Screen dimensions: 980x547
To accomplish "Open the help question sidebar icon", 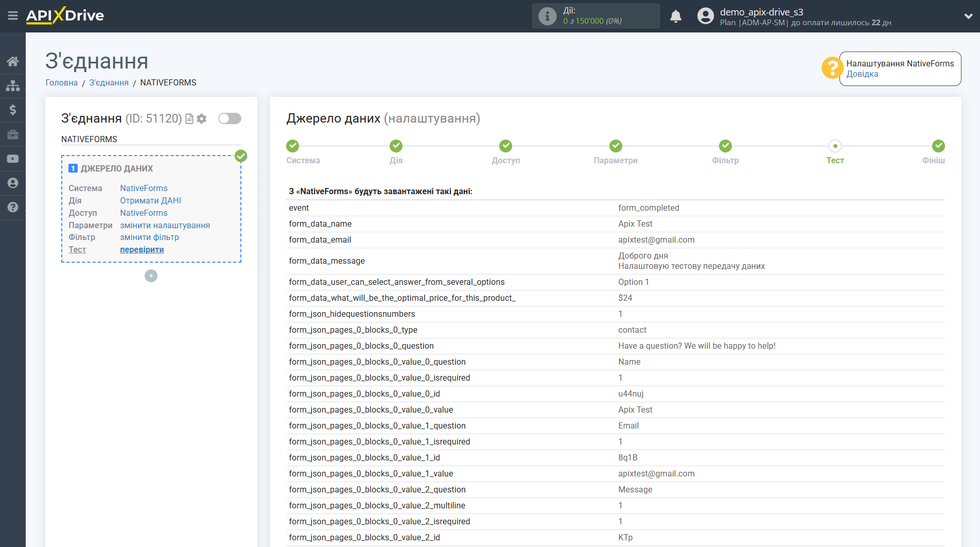I will pyautogui.click(x=13, y=207).
